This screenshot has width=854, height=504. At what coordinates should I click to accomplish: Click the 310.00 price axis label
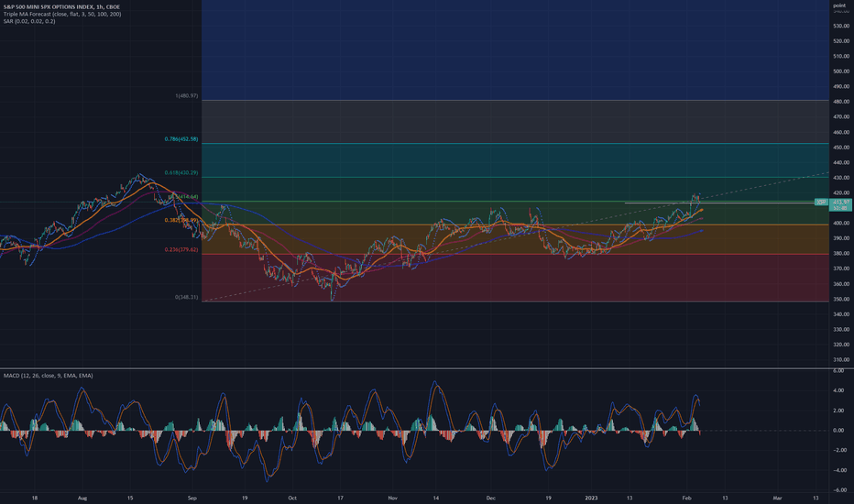(x=841, y=359)
